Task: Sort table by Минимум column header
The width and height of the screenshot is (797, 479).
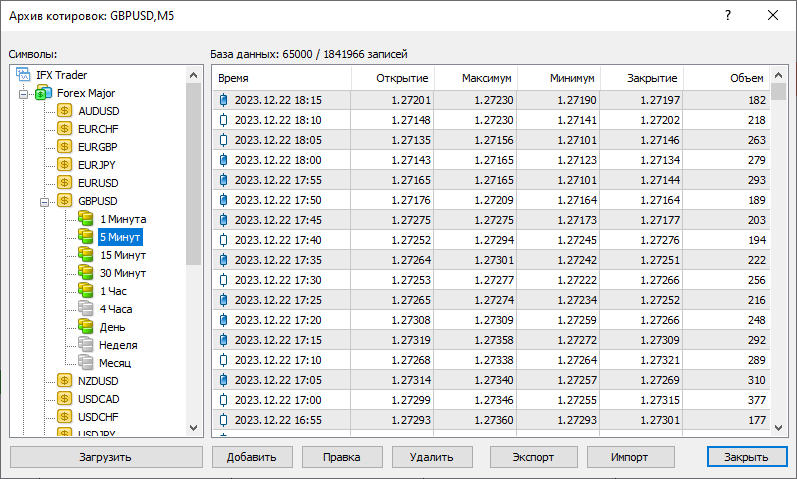Action: tap(559, 78)
